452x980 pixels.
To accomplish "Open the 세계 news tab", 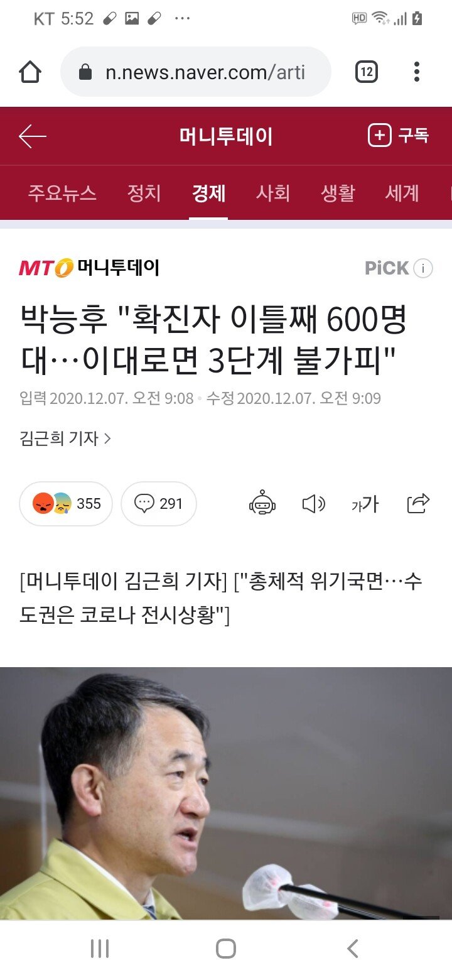I will click(x=402, y=193).
